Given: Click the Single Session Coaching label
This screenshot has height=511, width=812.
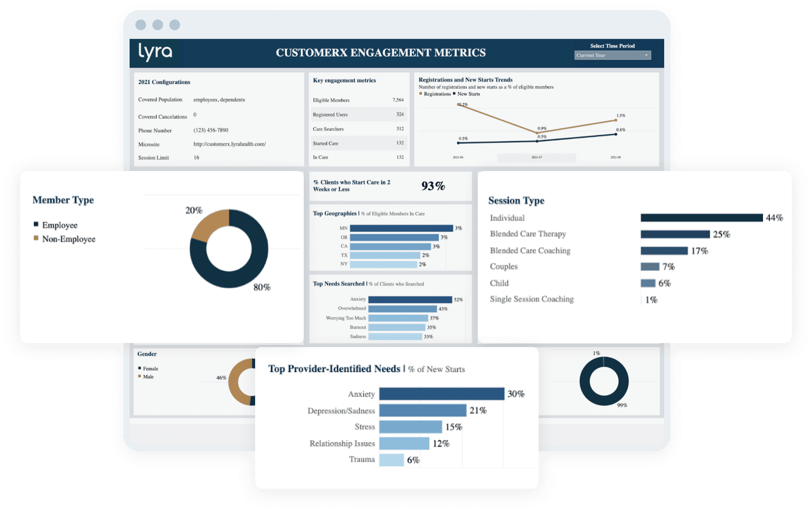Looking at the screenshot, I should pos(532,299).
